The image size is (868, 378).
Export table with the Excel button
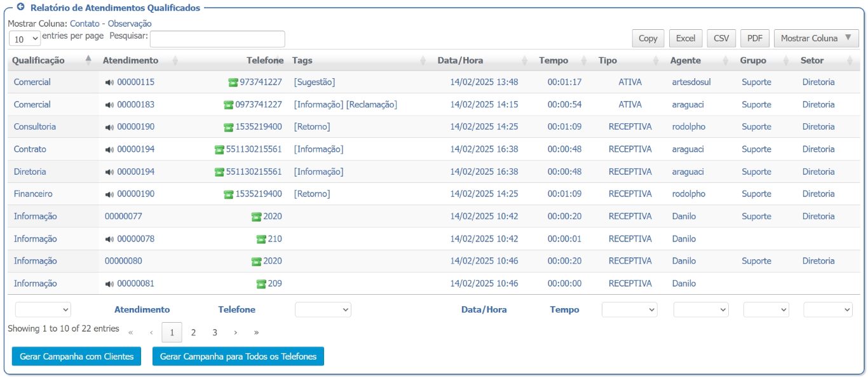685,38
